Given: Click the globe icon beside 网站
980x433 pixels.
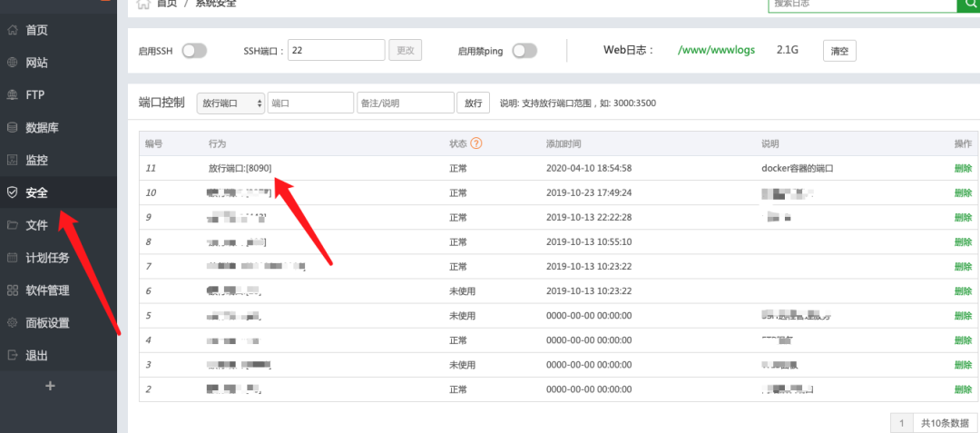Looking at the screenshot, I should tap(12, 64).
